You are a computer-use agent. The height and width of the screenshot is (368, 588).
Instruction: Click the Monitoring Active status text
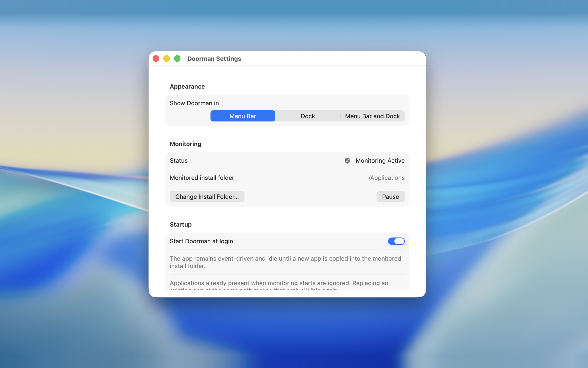pyautogui.click(x=380, y=161)
